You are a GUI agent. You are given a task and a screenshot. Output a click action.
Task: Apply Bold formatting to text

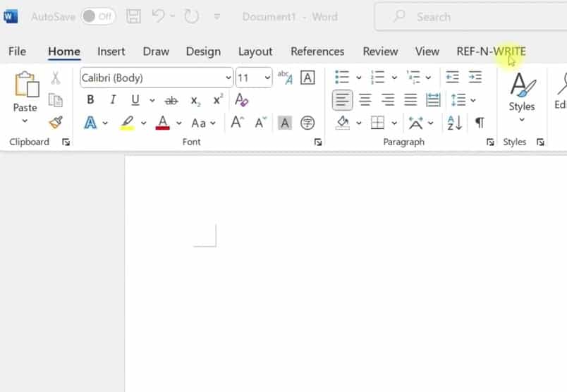(x=90, y=100)
